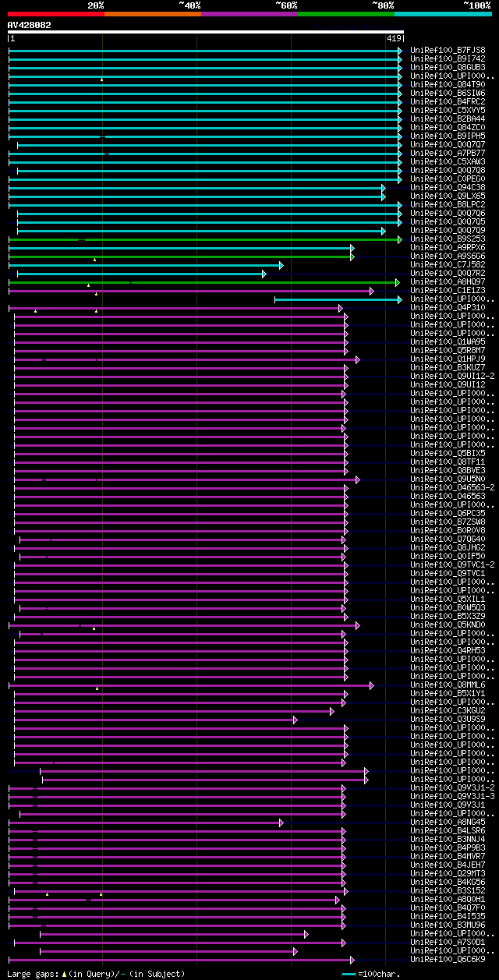Click the cyan ~100% identity legend segment

pos(443,14)
